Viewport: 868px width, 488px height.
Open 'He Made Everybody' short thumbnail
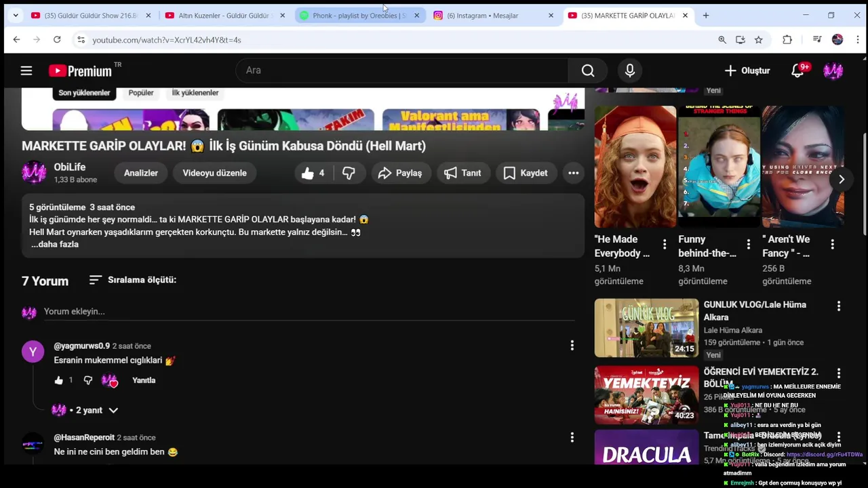tap(635, 167)
